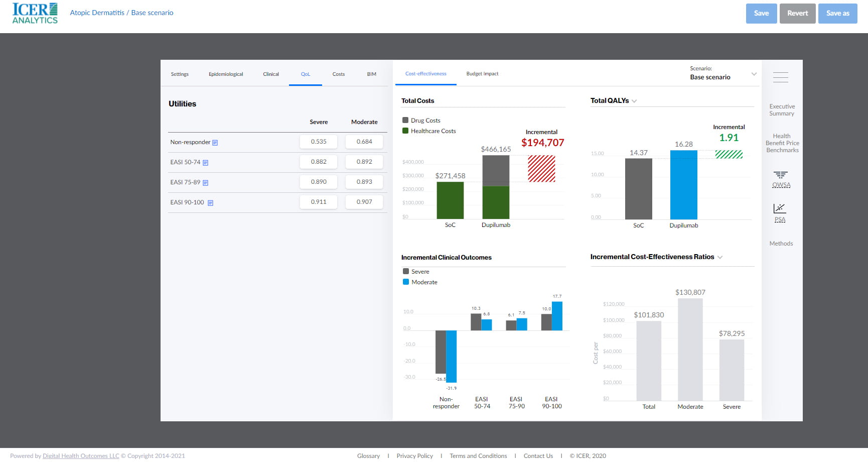868x464 pixels.
Task: Click the $194,707 incremental cost value
Action: (542, 143)
